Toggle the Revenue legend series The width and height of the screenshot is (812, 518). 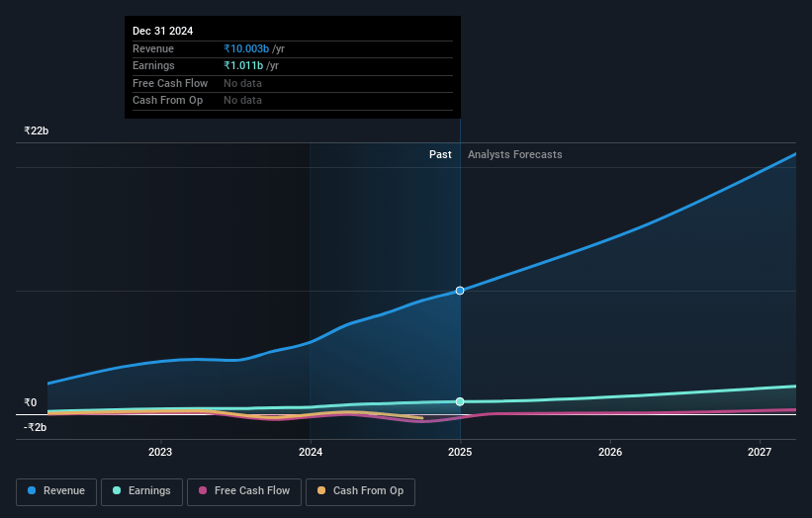(x=56, y=491)
